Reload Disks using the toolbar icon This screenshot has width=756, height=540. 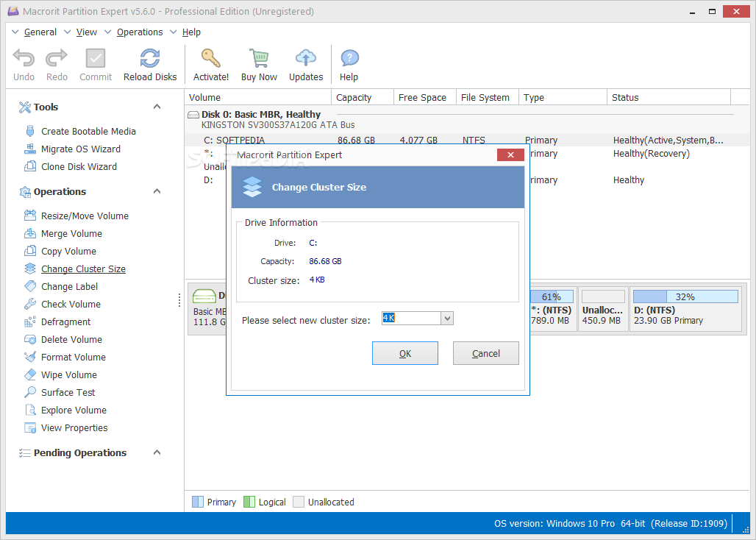point(150,58)
